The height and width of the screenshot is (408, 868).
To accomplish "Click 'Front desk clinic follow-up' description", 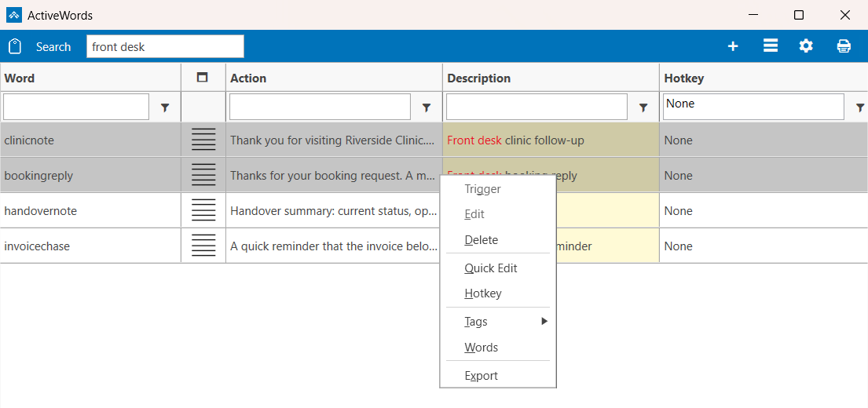I will pos(551,140).
